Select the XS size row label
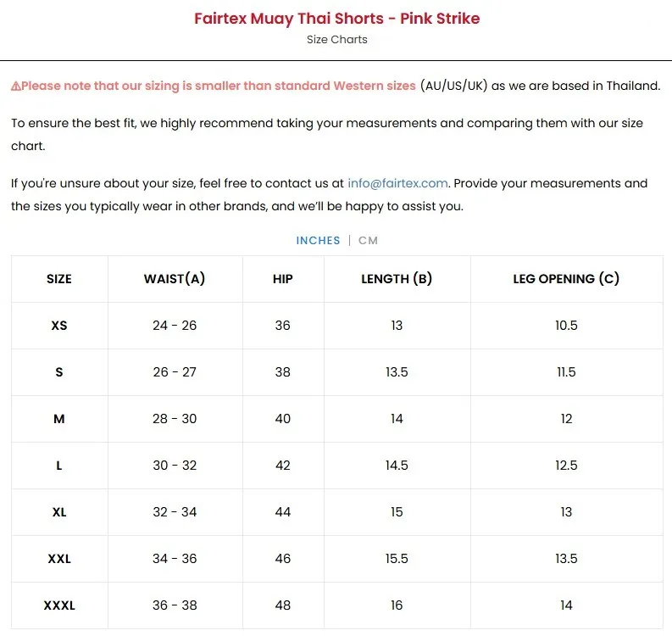This screenshot has height=636, width=672. 59,326
